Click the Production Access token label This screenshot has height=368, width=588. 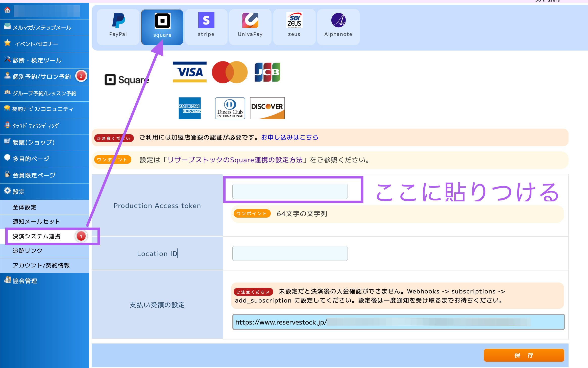(x=157, y=206)
